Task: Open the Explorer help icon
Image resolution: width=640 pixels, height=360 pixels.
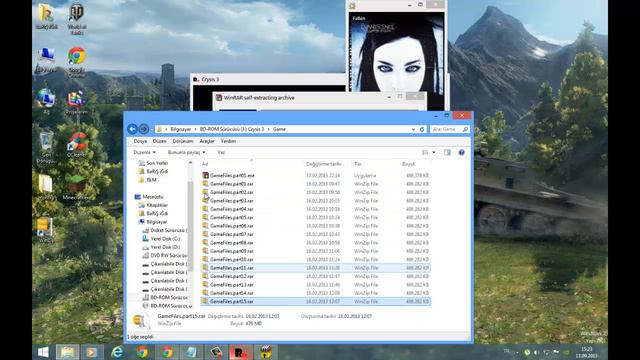Action: tap(461, 152)
